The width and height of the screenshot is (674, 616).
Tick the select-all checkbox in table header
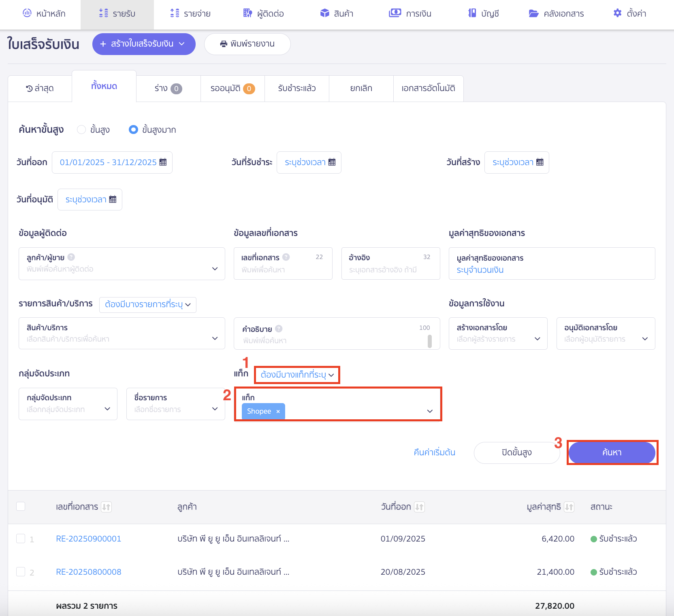21,506
